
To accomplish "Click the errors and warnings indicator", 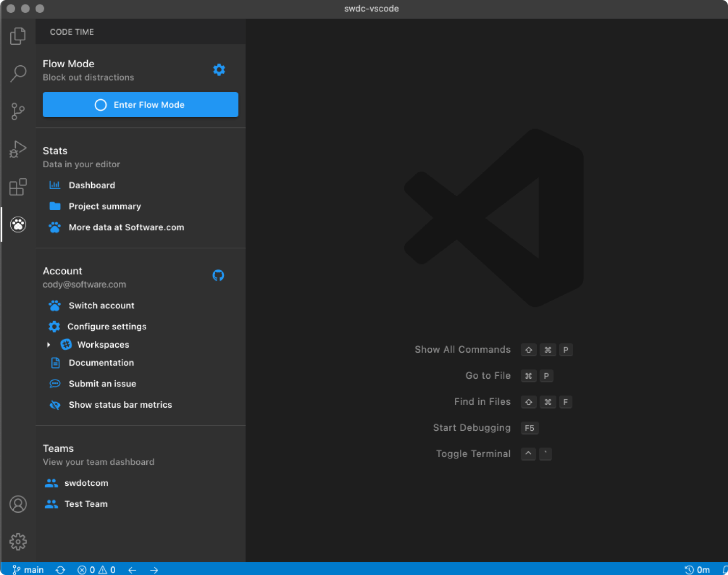I will click(96, 570).
